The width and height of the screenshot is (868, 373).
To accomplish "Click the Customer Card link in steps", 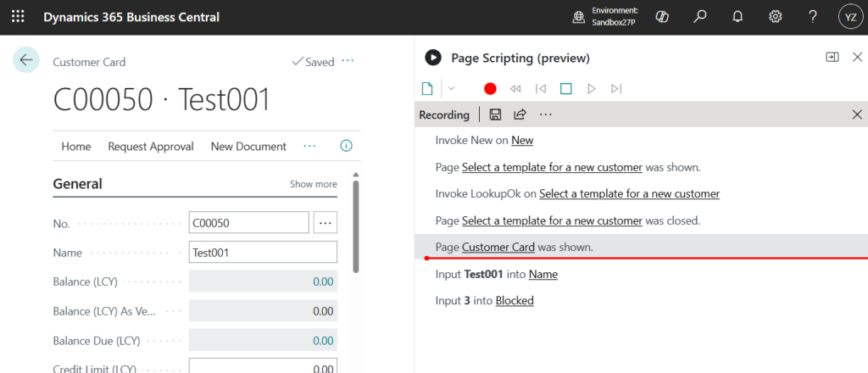I will point(498,247).
